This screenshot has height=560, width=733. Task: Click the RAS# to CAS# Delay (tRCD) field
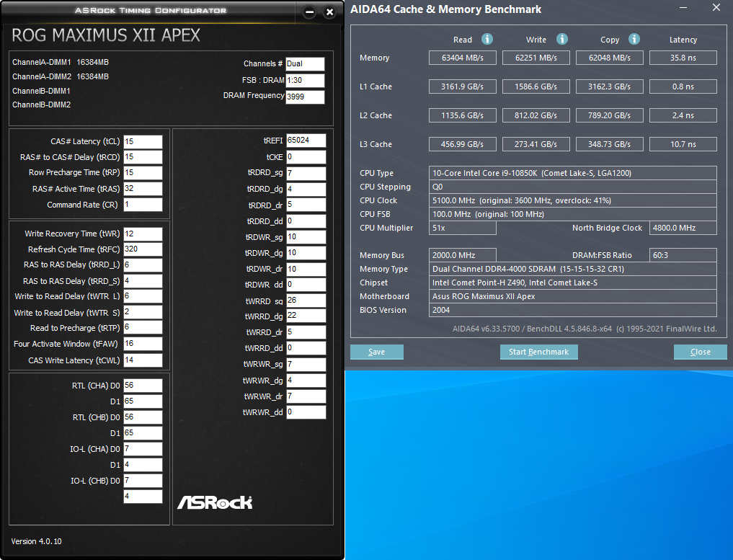[x=143, y=157]
